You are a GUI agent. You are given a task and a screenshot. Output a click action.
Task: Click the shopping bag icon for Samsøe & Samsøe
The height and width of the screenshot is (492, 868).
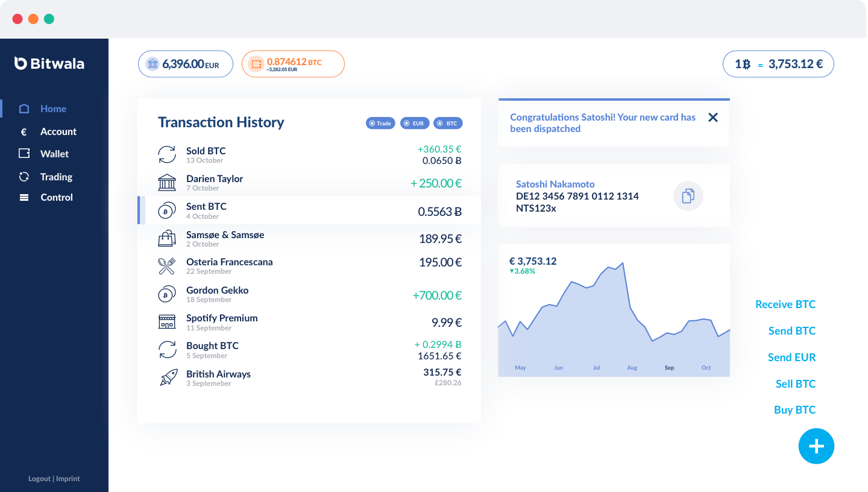(167, 238)
